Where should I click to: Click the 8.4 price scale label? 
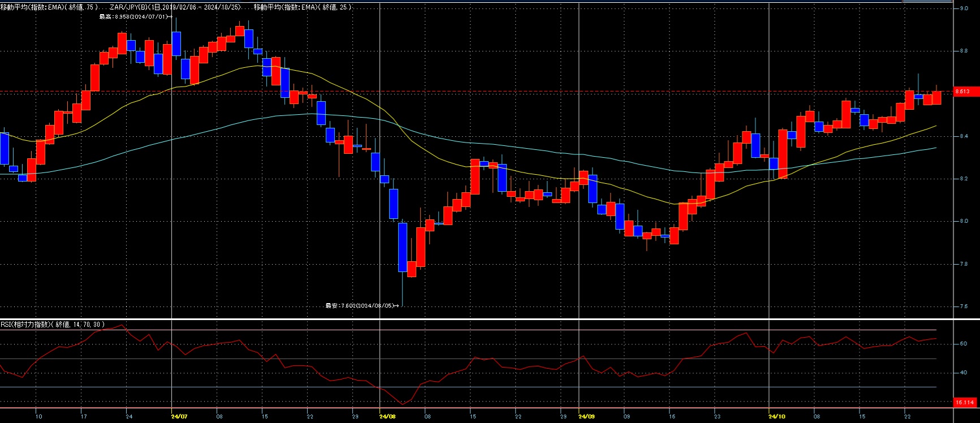(964, 136)
